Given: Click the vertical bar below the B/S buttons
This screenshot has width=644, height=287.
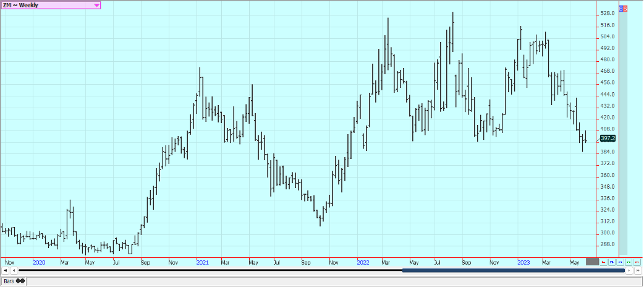Looking at the screenshot, I should click(x=623, y=133).
